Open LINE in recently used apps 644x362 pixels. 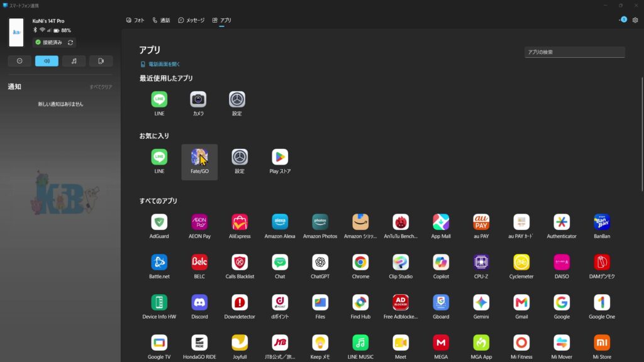coord(159,99)
